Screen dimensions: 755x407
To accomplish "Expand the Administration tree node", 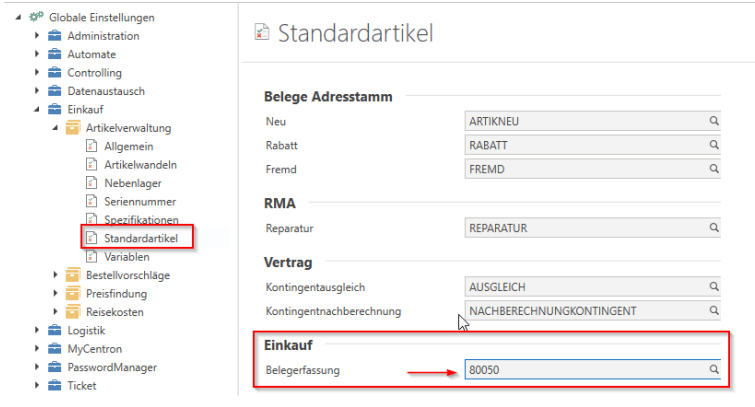I will (37, 36).
